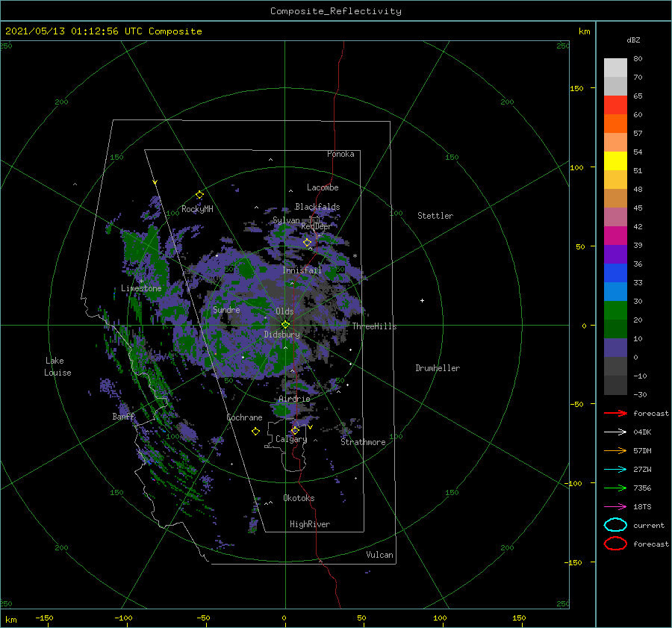Click the Composite_Reflectivity title

pyautogui.click(x=336, y=11)
